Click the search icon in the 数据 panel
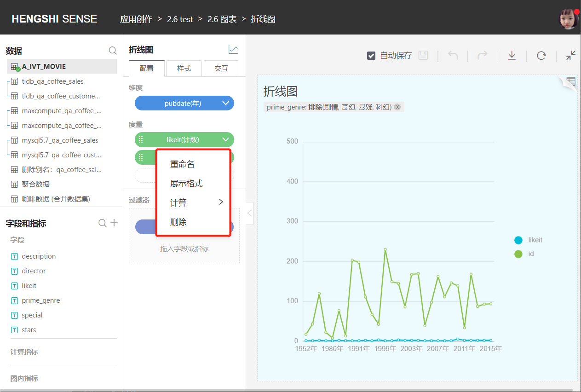This screenshot has height=392, width=581. 113,50
